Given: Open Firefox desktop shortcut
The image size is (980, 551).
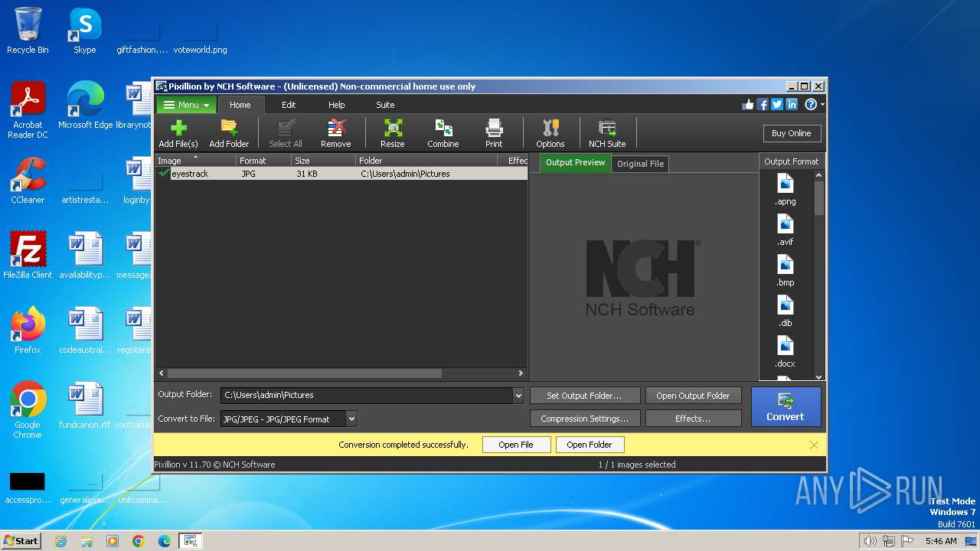Looking at the screenshot, I should point(28,331).
